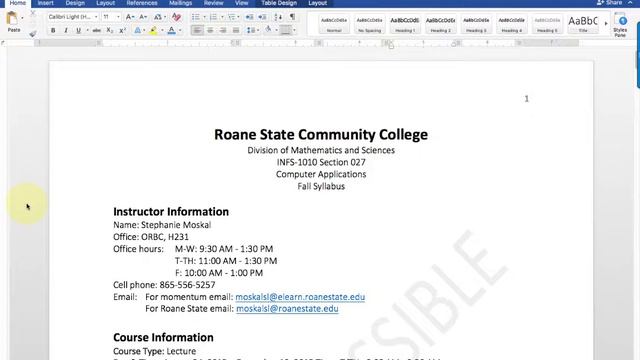Toggle paragraph marks display
The height and width of the screenshot is (360, 640).
(292, 17)
